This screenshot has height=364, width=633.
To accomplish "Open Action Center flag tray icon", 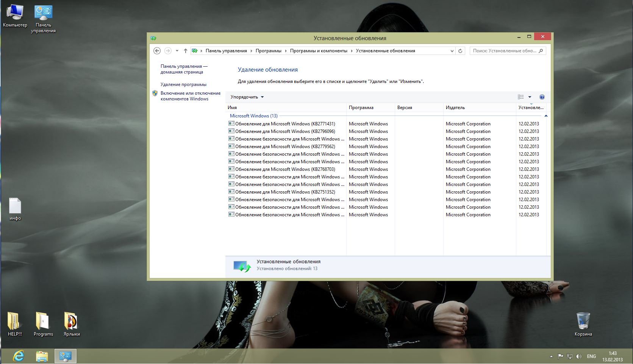I will point(561,356).
